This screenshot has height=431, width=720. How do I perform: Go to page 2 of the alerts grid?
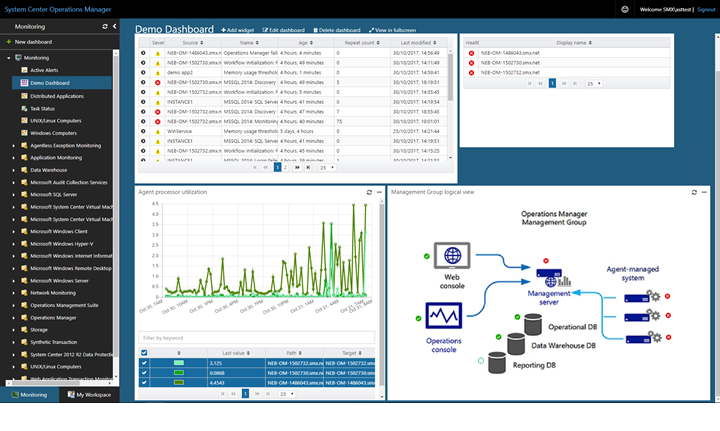(x=286, y=168)
